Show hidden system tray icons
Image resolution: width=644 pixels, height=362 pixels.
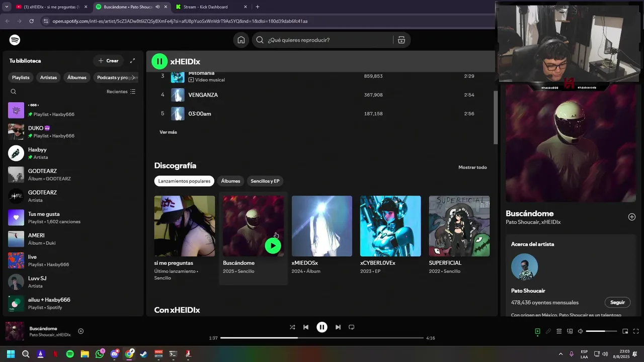click(560, 354)
